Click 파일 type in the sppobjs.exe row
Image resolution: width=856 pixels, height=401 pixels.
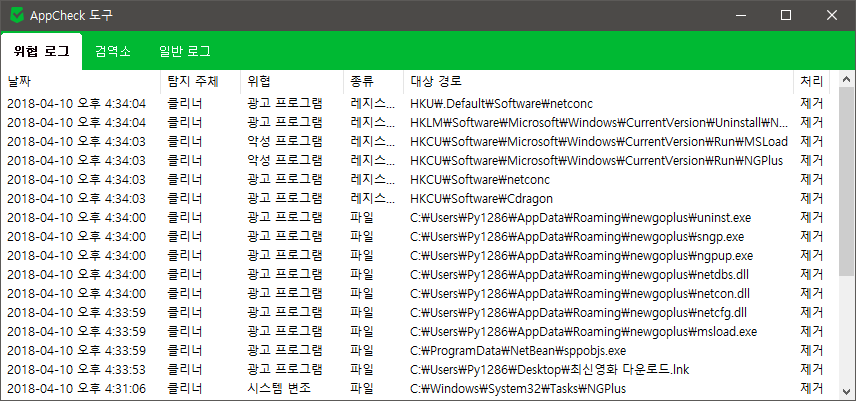(x=362, y=350)
